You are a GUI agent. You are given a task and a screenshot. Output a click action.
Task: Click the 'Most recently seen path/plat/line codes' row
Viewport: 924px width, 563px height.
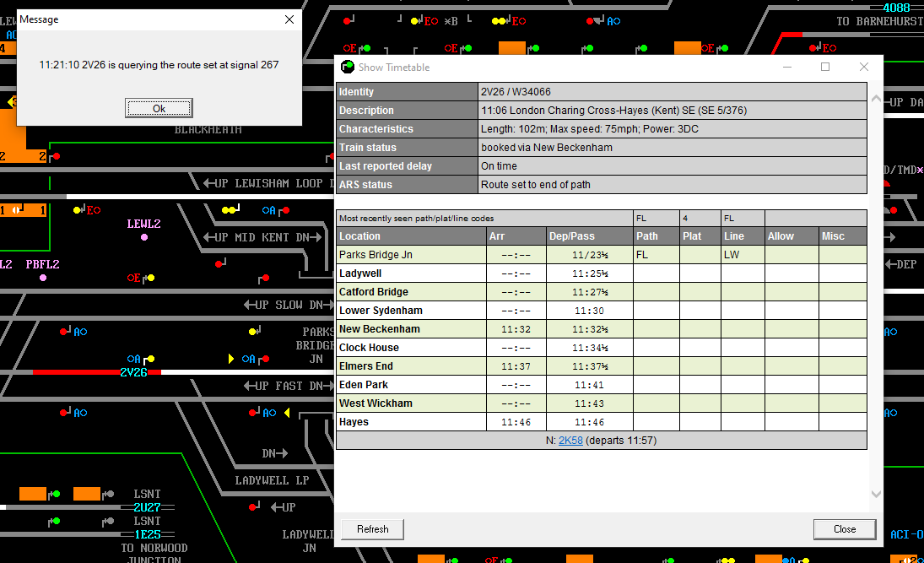[x=485, y=218]
